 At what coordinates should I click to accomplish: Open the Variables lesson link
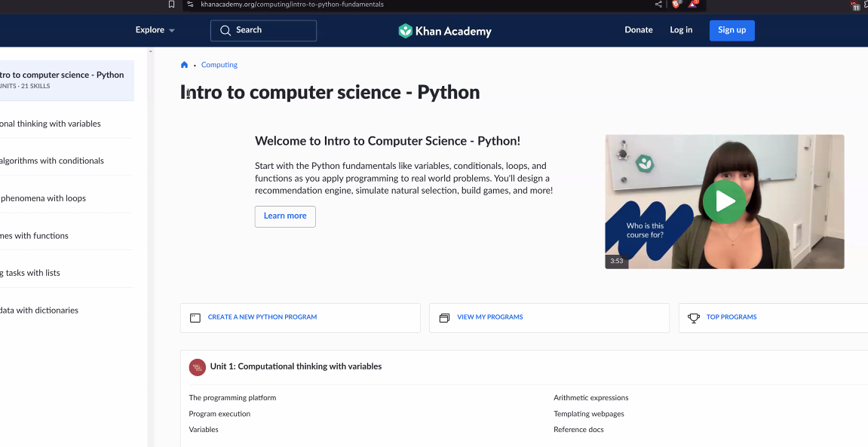point(204,430)
